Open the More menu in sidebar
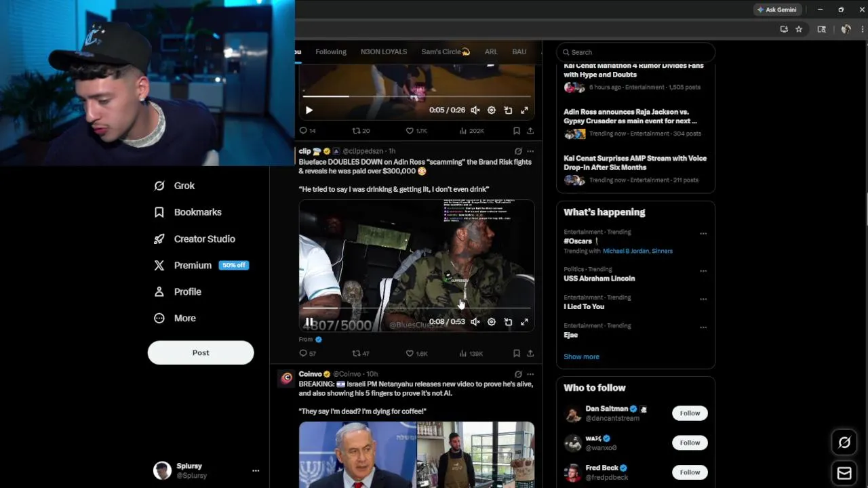The image size is (868, 488). click(175, 318)
